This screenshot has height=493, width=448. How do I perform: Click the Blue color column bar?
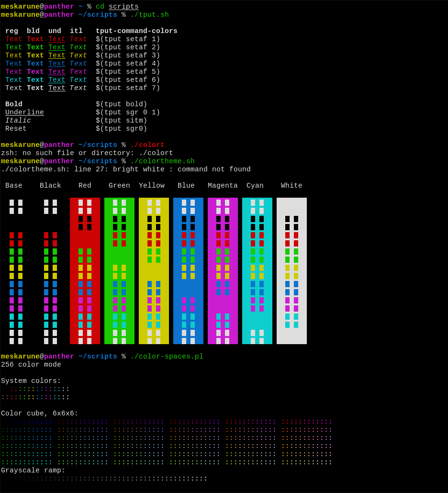pyautogui.click(x=188, y=270)
